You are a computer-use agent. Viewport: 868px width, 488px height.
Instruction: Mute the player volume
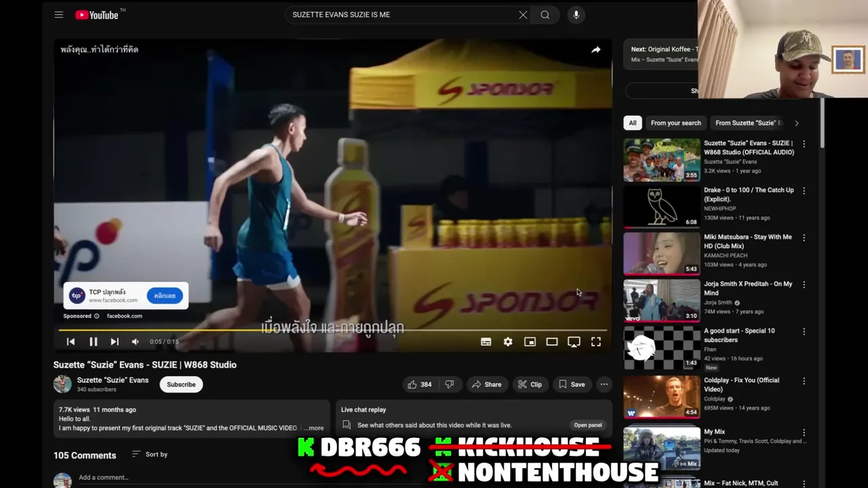(x=135, y=342)
